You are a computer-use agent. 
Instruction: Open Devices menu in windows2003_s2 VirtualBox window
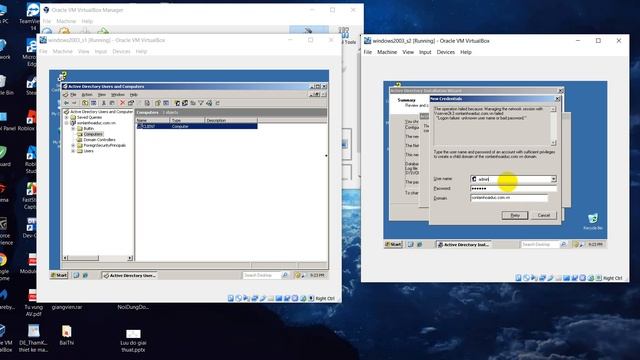pos(446,52)
